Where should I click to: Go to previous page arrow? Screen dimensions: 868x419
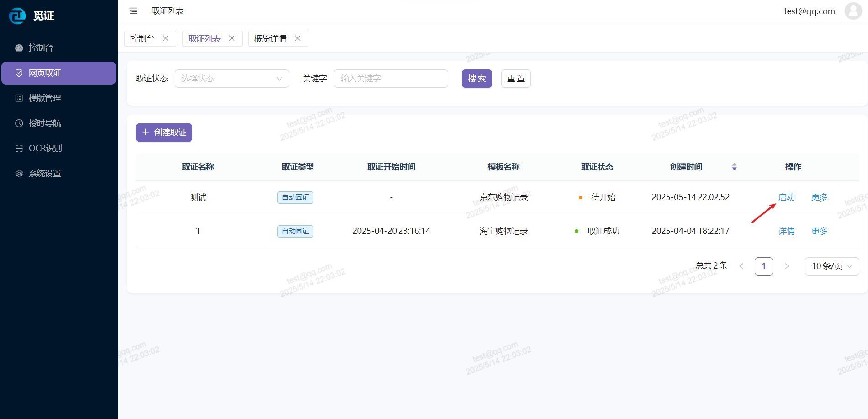741,266
